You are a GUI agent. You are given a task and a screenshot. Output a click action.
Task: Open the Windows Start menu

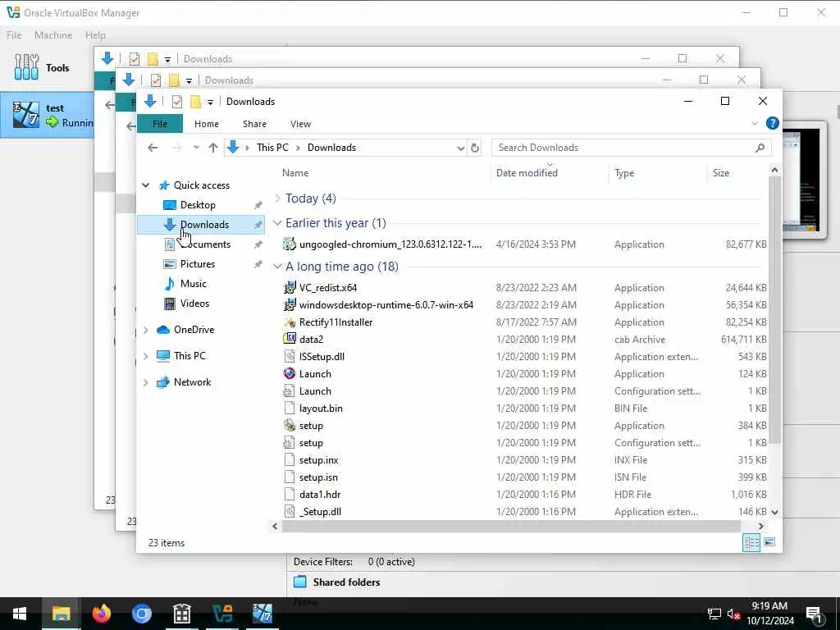(20, 614)
